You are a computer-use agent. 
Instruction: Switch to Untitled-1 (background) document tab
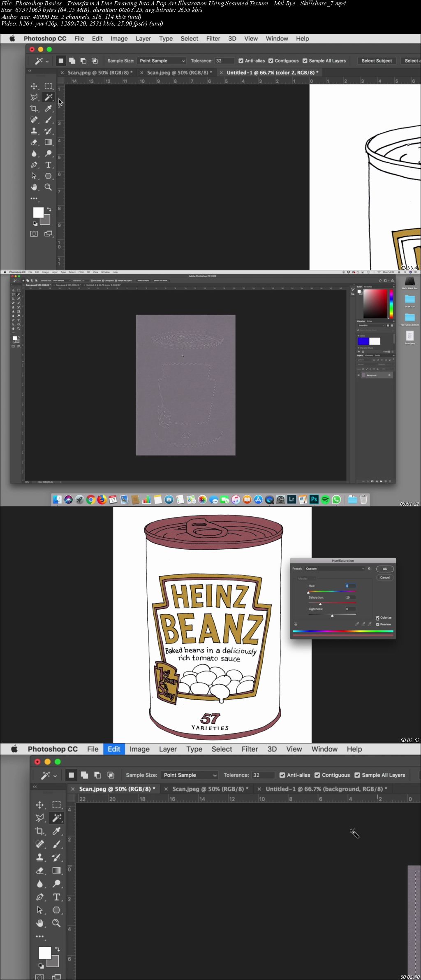click(x=326, y=789)
